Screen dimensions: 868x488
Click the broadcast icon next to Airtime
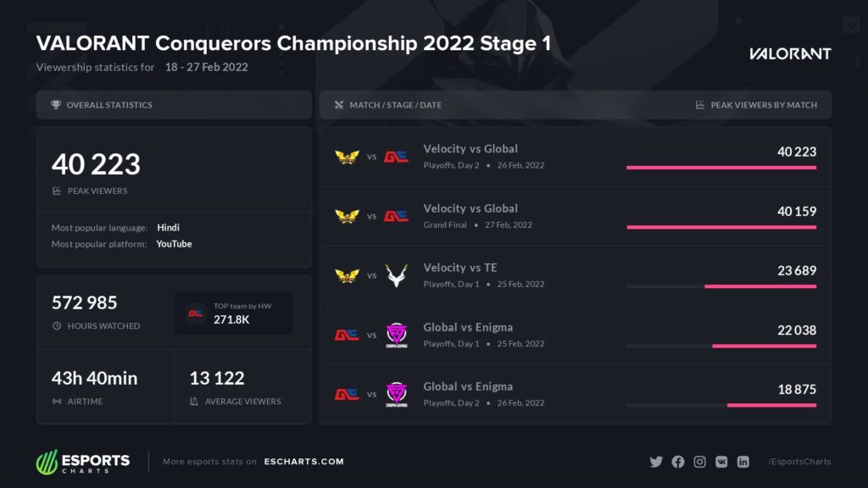pyautogui.click(x=57, y=401)
